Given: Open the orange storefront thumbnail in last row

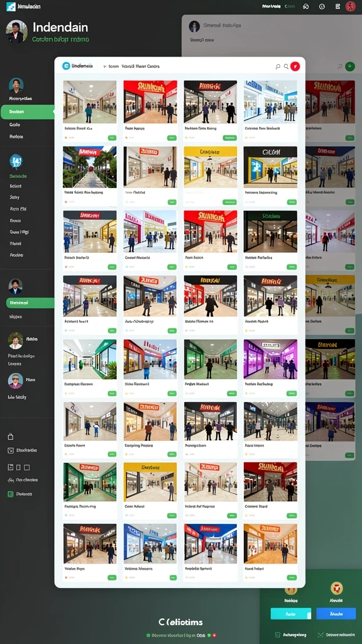Looking at the screenshot, I should [x=270, y=543].
